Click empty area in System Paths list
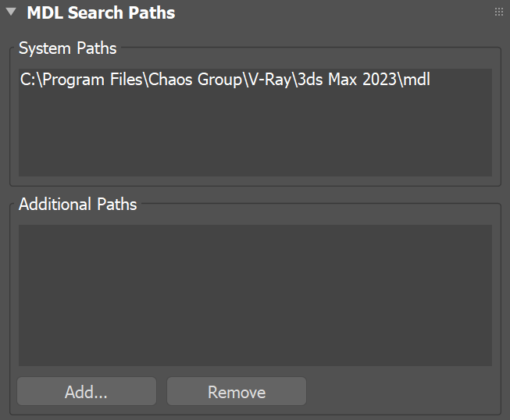The height and width of the screenshot is (420, 510). (x=255, y=137)
